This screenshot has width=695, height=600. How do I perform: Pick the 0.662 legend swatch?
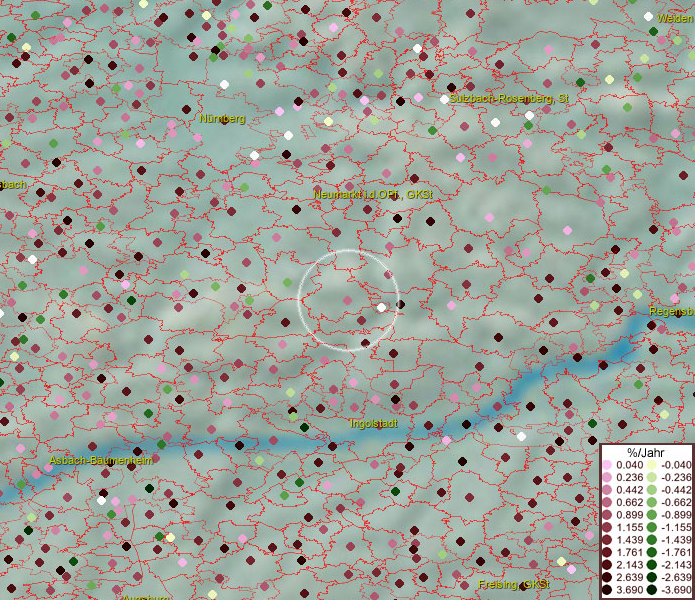coord(607,503)
